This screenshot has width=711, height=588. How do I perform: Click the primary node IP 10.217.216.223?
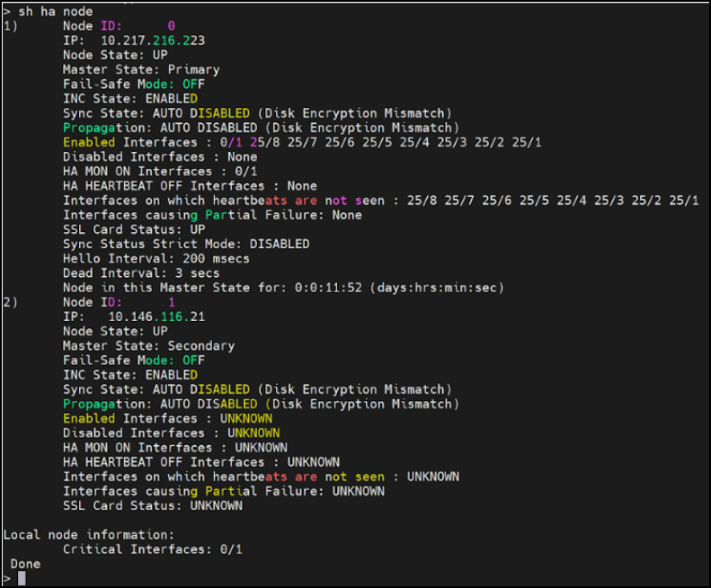point(152,40)
